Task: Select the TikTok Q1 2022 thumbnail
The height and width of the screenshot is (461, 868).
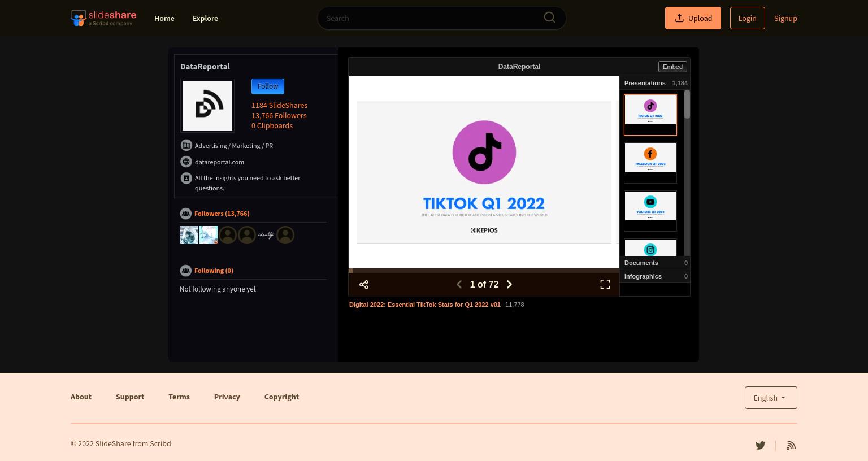Action: (x=650, y=115)
